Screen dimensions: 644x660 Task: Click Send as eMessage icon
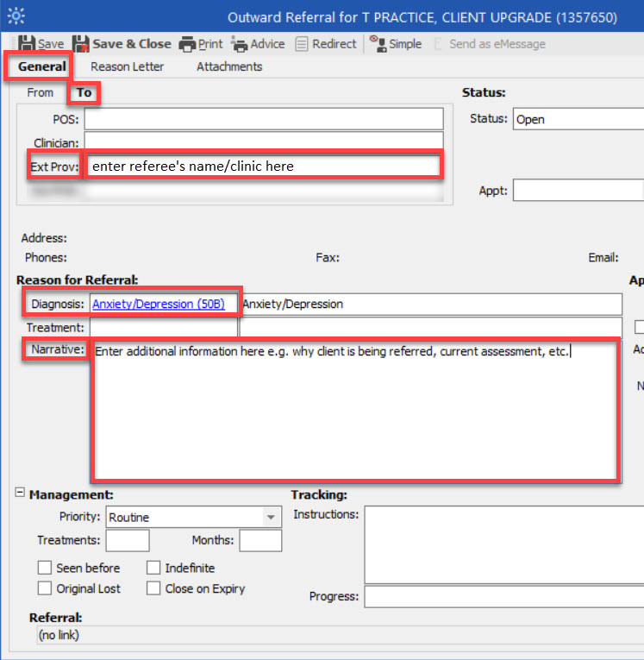point(440,44)
